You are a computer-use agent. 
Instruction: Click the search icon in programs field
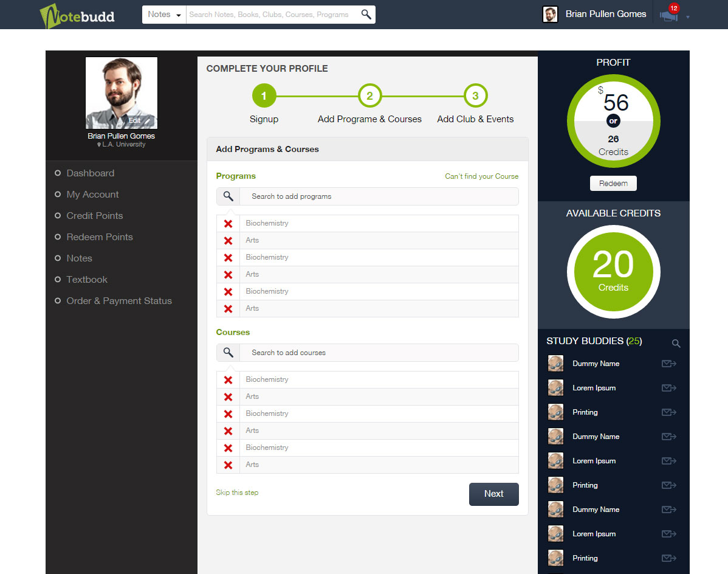228,196
